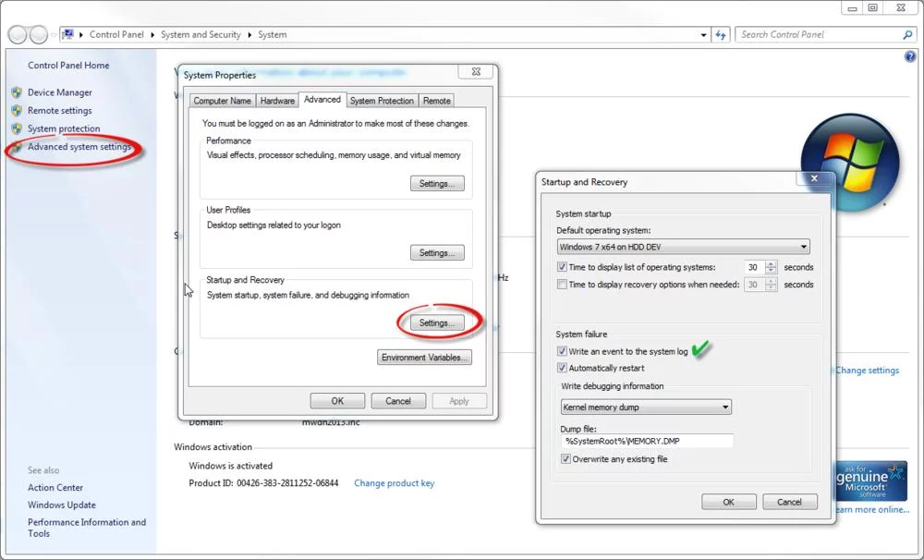Screen dimensions: 924x560
Task: Click OK in Startup and Recovery
Action: pos(729,502)
